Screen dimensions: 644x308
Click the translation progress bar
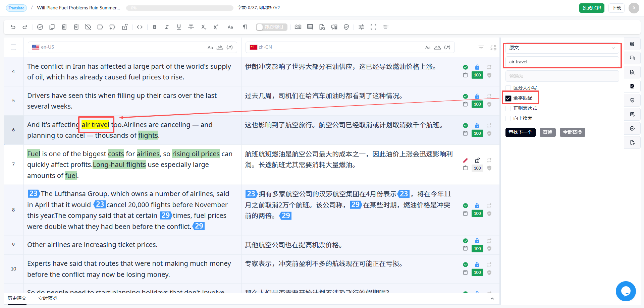(180, 8)
